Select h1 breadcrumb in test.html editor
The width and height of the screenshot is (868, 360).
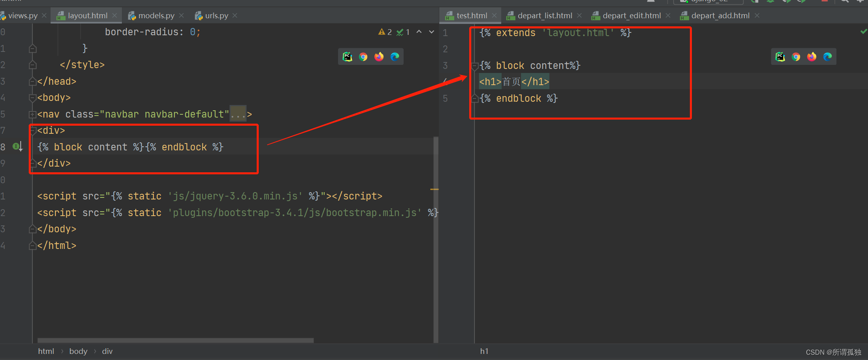[484, 351]
